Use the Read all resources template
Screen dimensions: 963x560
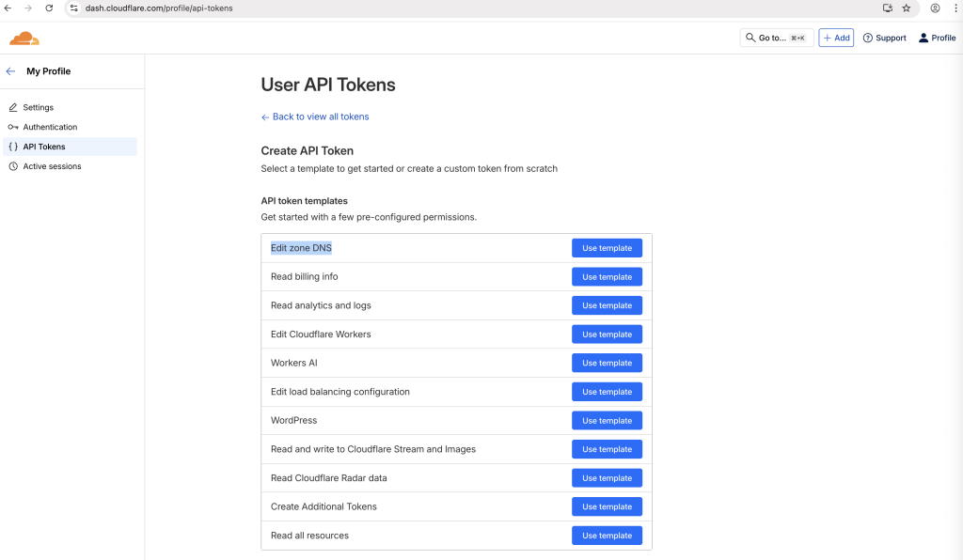[x=607, y=536]
